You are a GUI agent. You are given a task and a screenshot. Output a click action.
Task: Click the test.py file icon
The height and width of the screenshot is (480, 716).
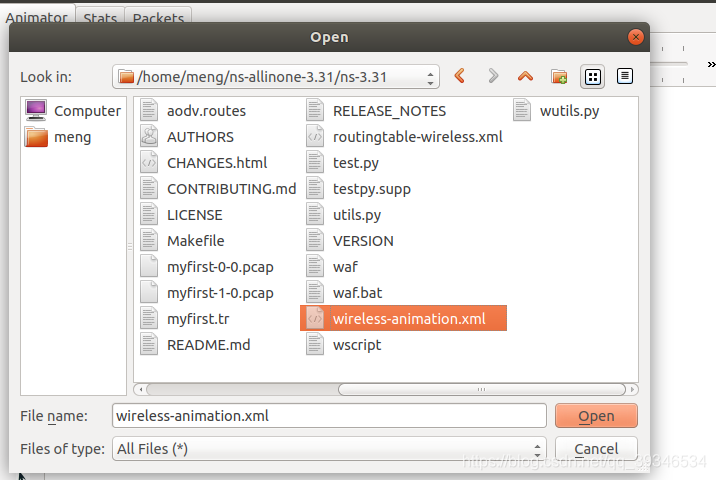pyautogui.click(x=315, y=163)
